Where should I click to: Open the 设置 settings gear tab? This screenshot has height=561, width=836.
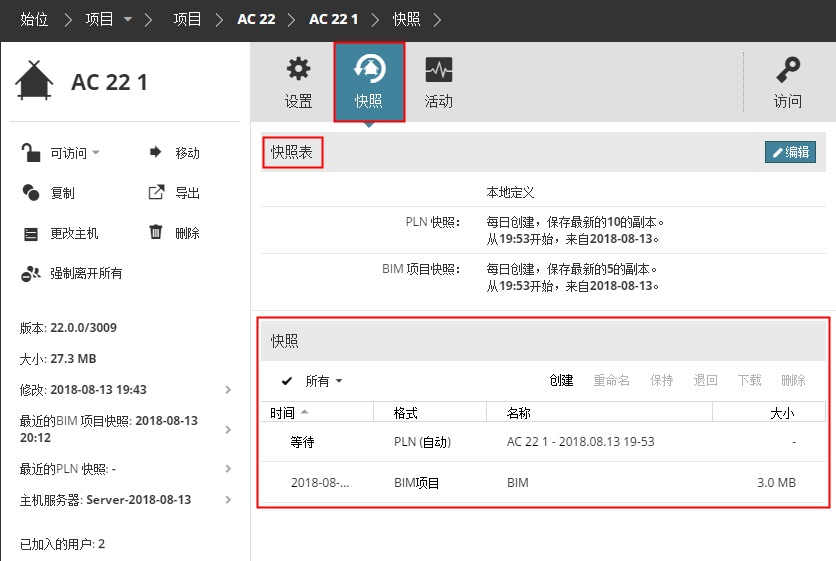click(299, 83)
